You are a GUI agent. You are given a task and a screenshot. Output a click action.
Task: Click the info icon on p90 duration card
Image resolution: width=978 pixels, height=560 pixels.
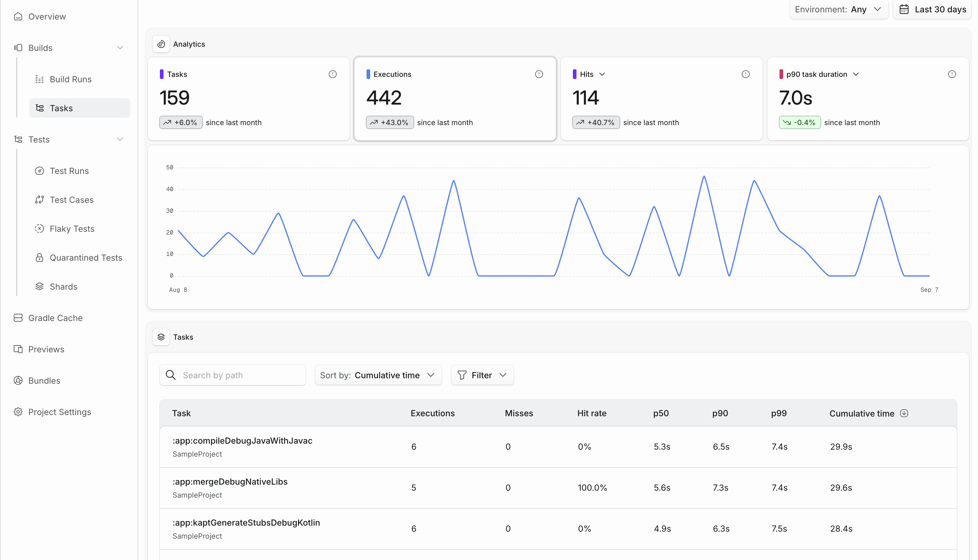952,74
